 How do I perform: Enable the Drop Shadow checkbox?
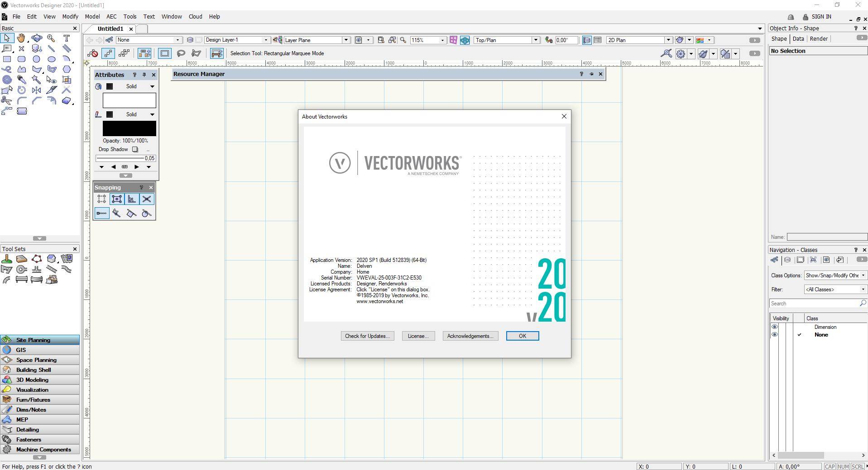tap(135, 149)
